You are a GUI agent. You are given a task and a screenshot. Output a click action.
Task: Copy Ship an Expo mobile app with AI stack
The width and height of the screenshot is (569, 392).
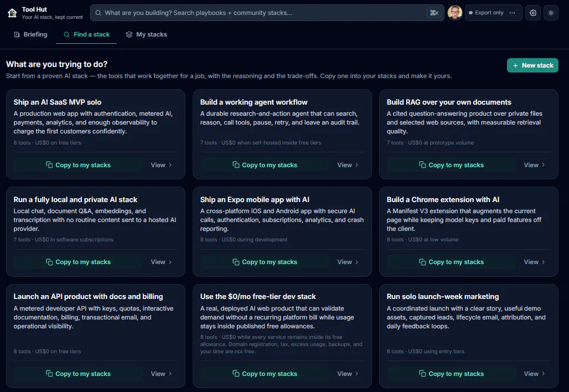coord(265,262)
